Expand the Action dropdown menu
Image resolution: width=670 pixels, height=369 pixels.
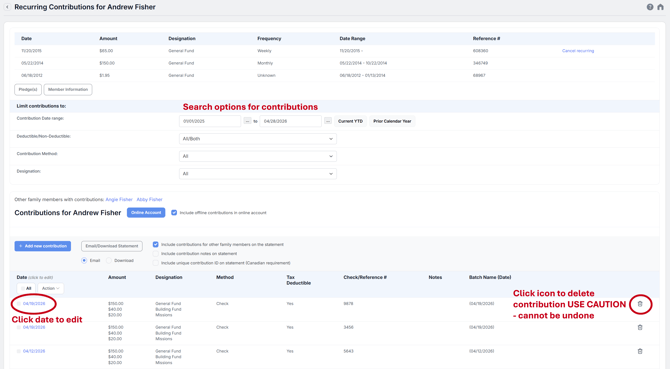click(50, 288)
